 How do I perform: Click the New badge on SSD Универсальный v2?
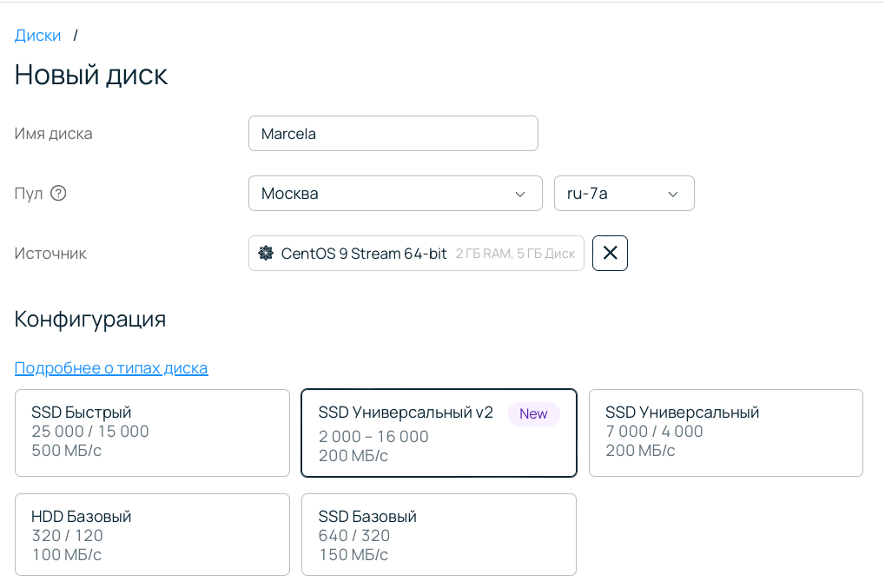click(533, 414)
